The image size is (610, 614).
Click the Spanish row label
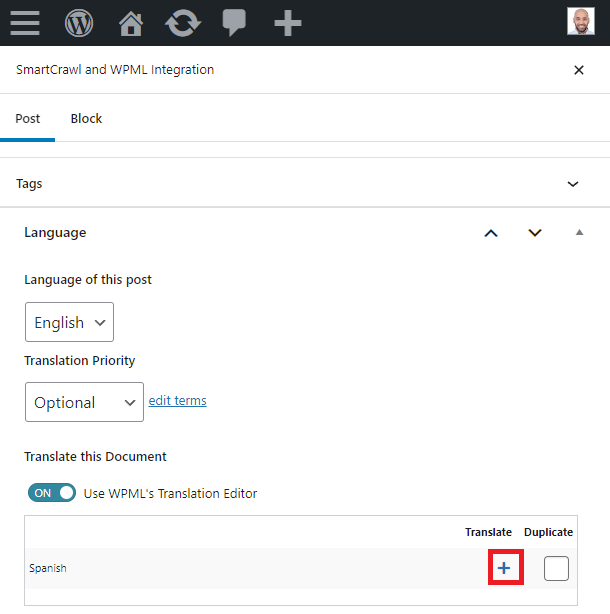click(x=48, y=568)
